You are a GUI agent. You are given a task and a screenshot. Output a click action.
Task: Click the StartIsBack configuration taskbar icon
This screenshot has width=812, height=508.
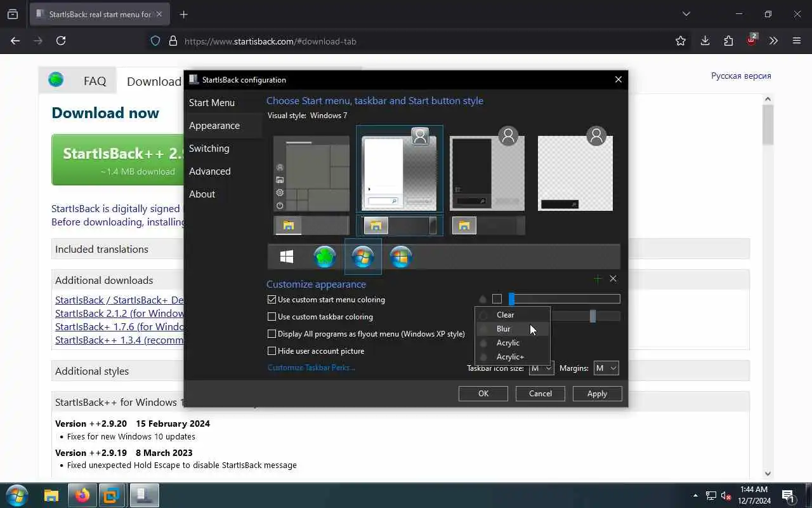(144, 495)
